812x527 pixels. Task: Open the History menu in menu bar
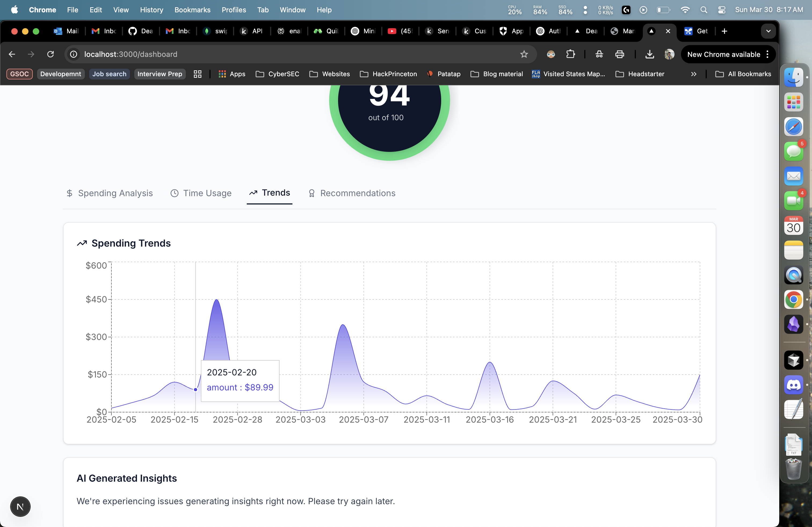click(x=151, y=10)
